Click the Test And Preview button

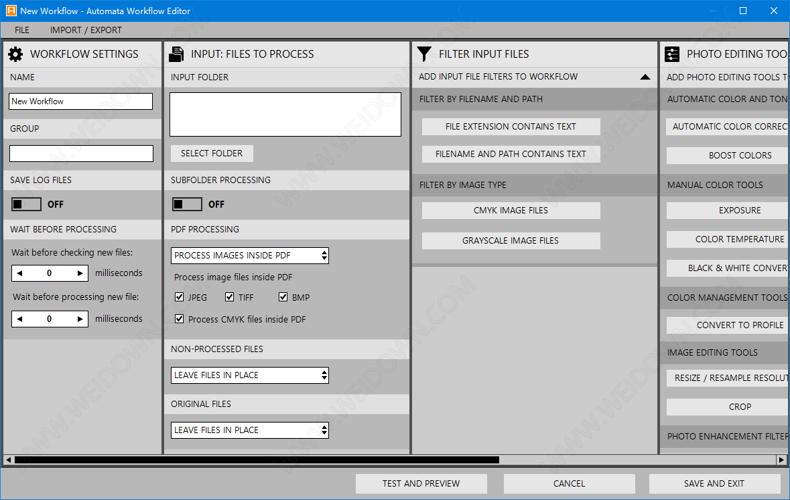coord(421,483)
